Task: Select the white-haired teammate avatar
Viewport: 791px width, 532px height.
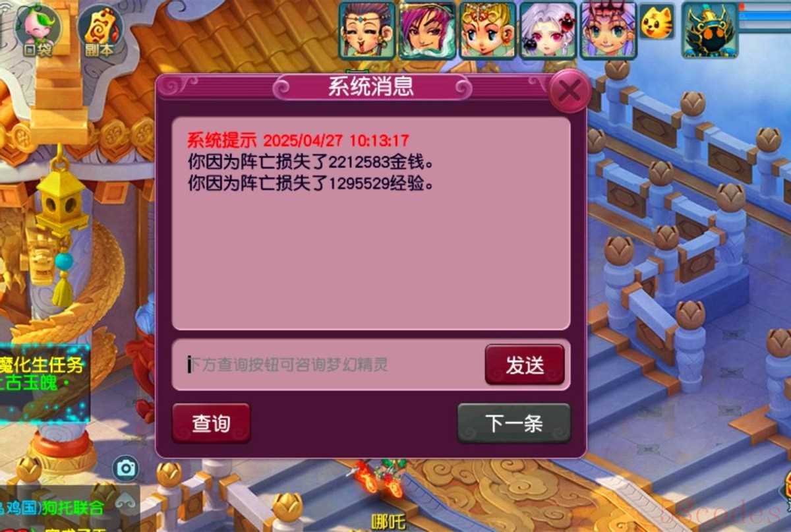Action: pyautogui.click(x=548, y=30)
